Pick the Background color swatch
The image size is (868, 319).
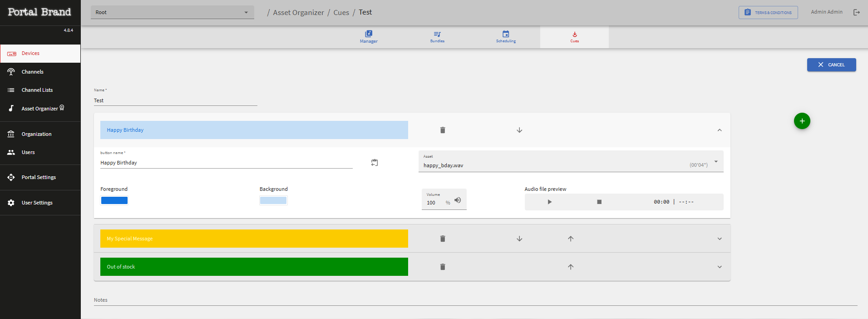pos(273,200)
